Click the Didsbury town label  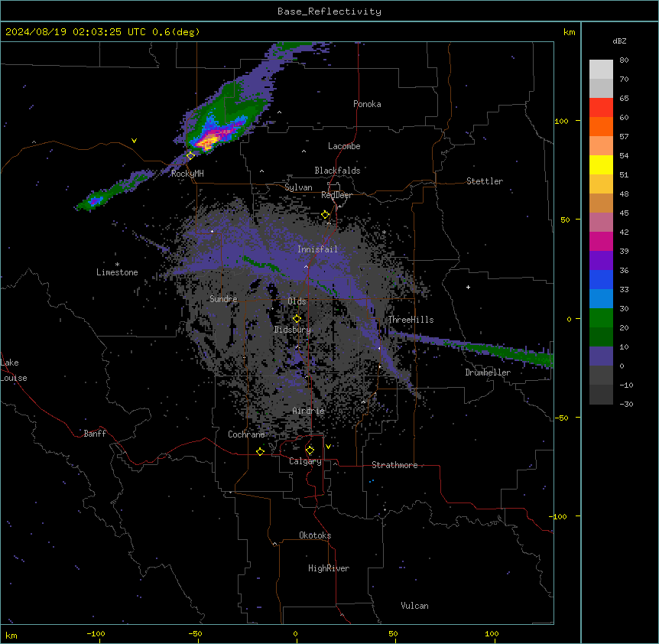pyautogui.click(x=293, y=330)
